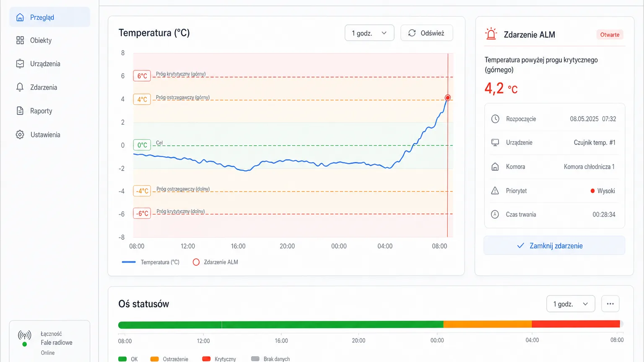644x362 pixels.
Task: Click the 0°C target label
Action: 142,145
